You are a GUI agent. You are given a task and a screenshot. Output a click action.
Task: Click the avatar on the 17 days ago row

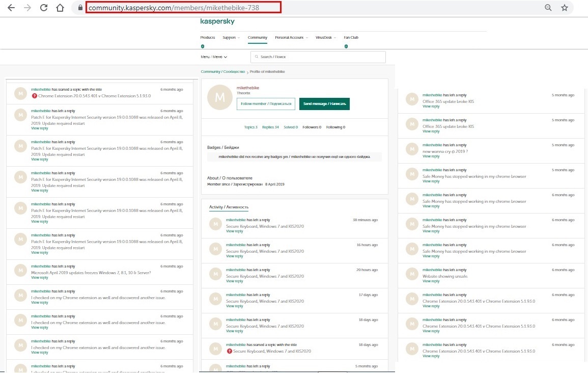pyautogui.click(x=216, y=299)
